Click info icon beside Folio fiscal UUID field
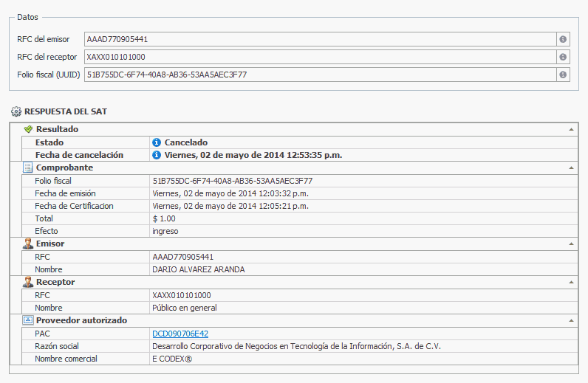 [x=563, y=75]
